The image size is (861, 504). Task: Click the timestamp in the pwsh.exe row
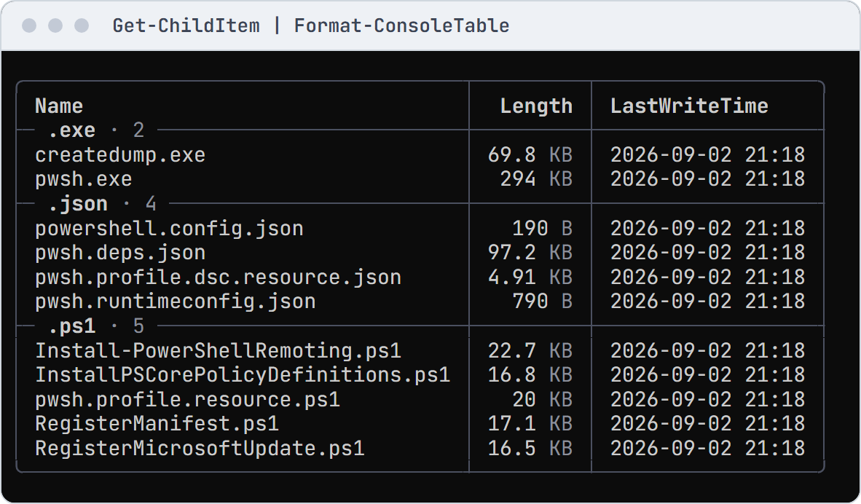708,179
